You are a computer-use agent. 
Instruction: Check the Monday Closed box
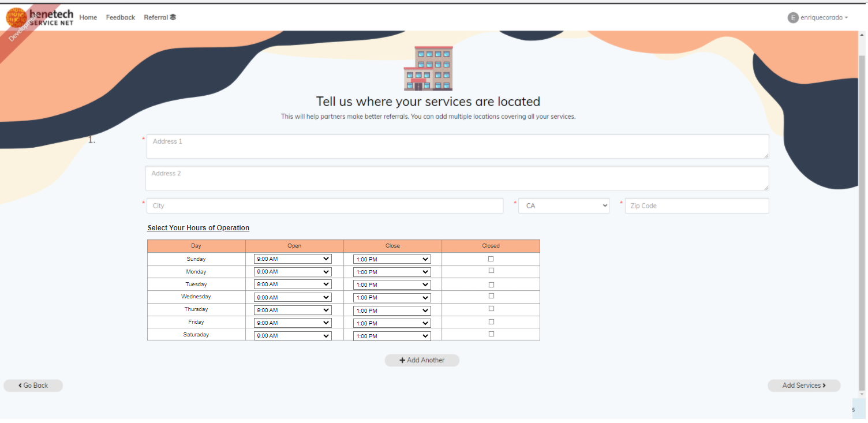[491, 269]
